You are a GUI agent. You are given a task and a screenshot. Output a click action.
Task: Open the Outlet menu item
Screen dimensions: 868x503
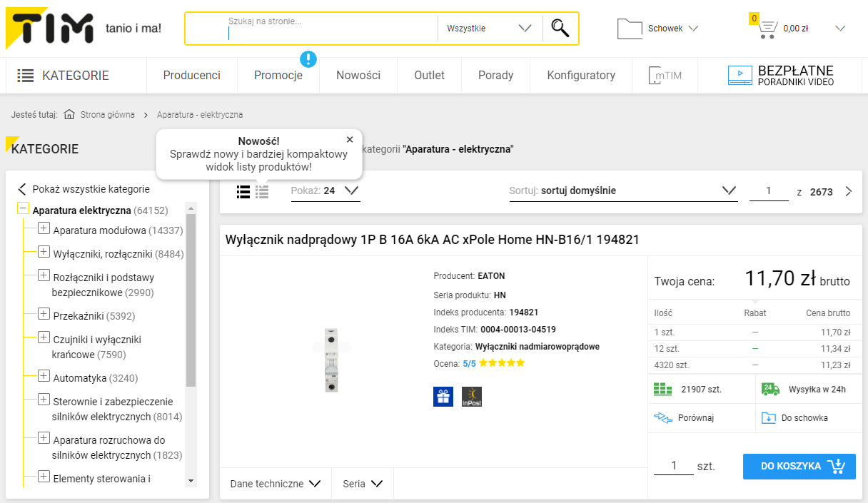pos(429,75)
